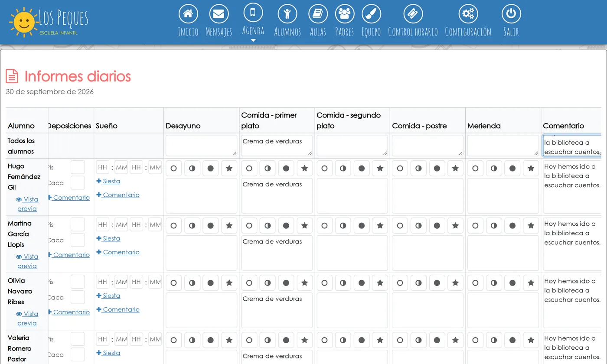Edit Hugo's Comida - primer plato text box
607x364 pixels.
pyautogui.click(x=277, y=196)
